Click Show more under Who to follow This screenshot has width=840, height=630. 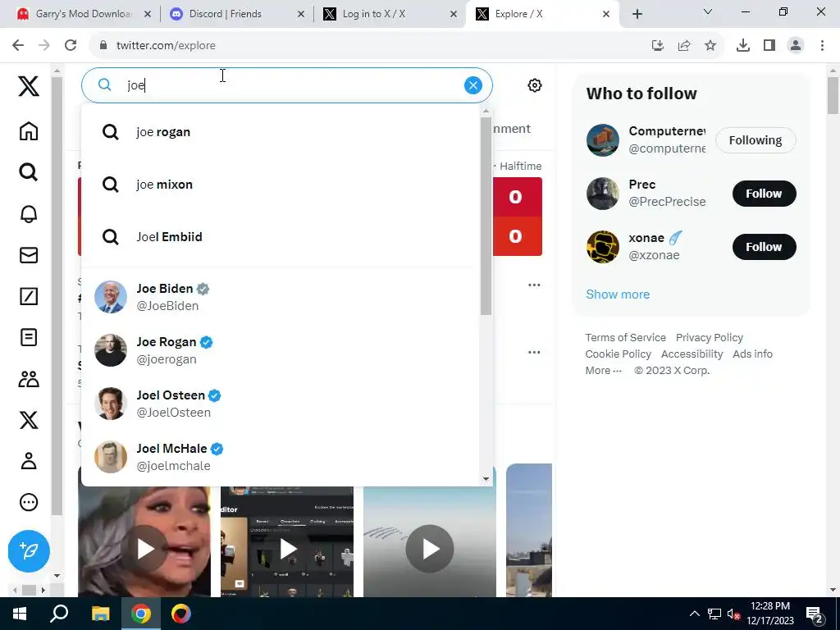point(618,294)
